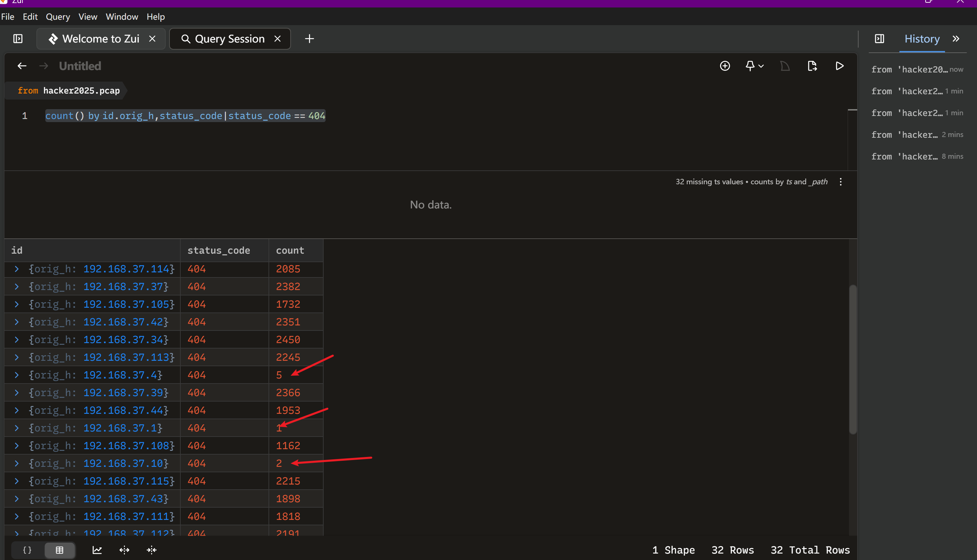Switch to Welcome to Zui tab
Viewport: 977px width, 560px height.
(100, 38)
